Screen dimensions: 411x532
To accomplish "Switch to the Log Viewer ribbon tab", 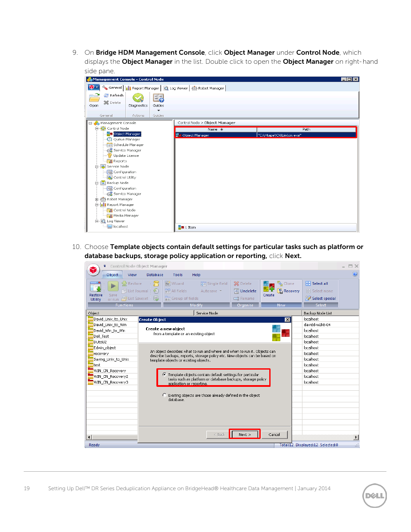I will 176,88.
